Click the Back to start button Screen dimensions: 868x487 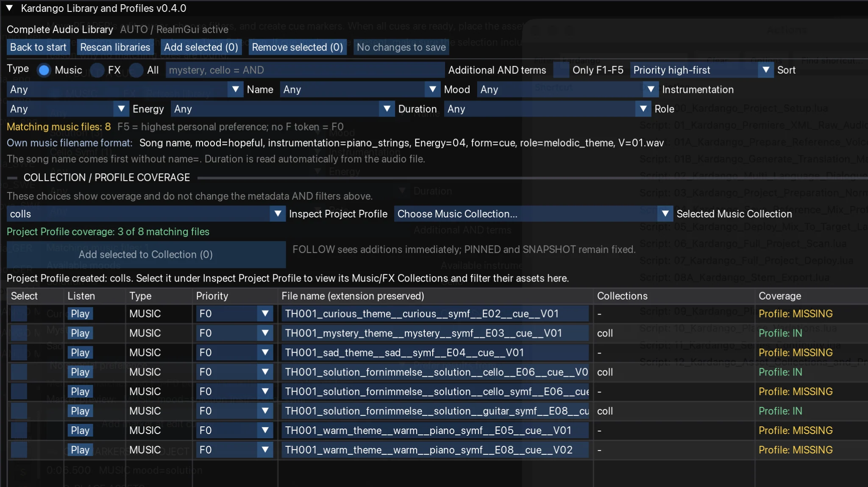(38, 47)
